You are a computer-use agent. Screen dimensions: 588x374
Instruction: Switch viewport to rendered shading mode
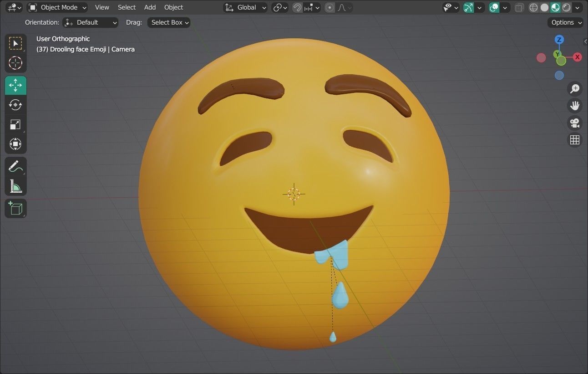click(x=566, y=7)
